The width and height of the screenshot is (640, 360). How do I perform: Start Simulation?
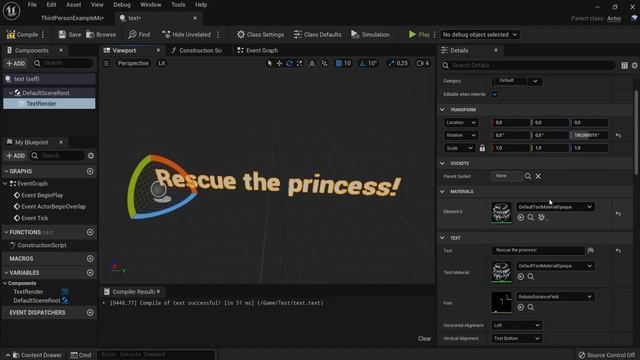click(370, 35)
